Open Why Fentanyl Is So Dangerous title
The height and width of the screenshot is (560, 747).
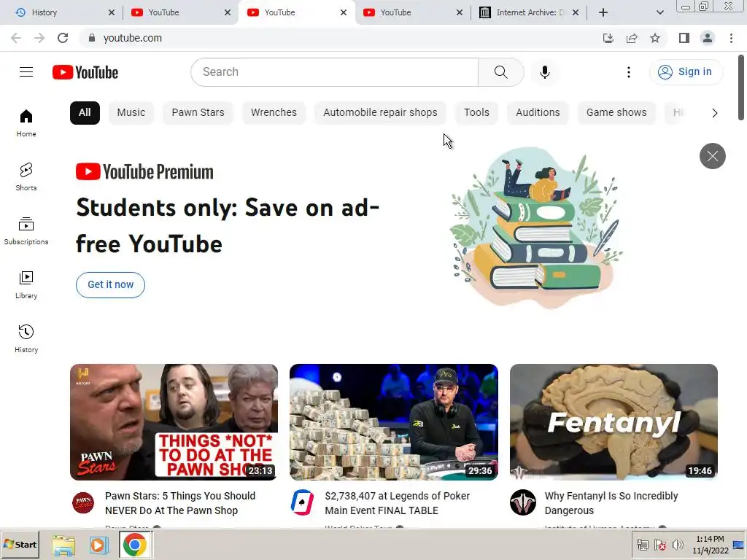(611, 503)
